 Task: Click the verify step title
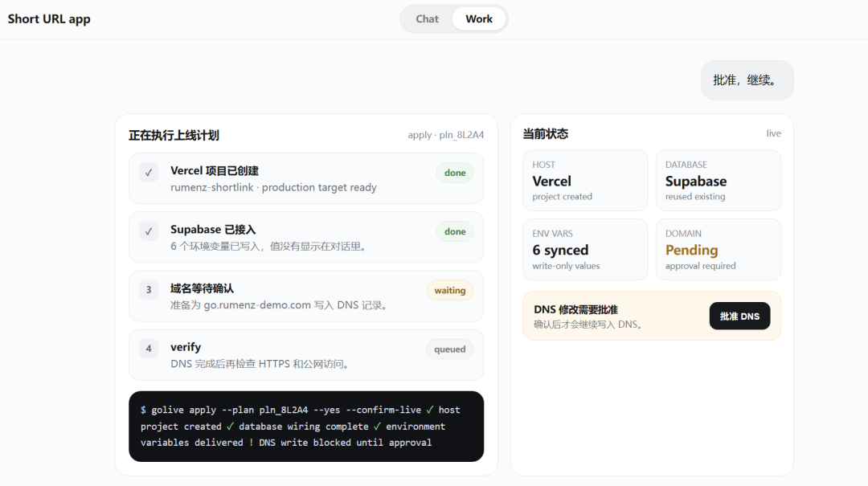tap(186, 347)
